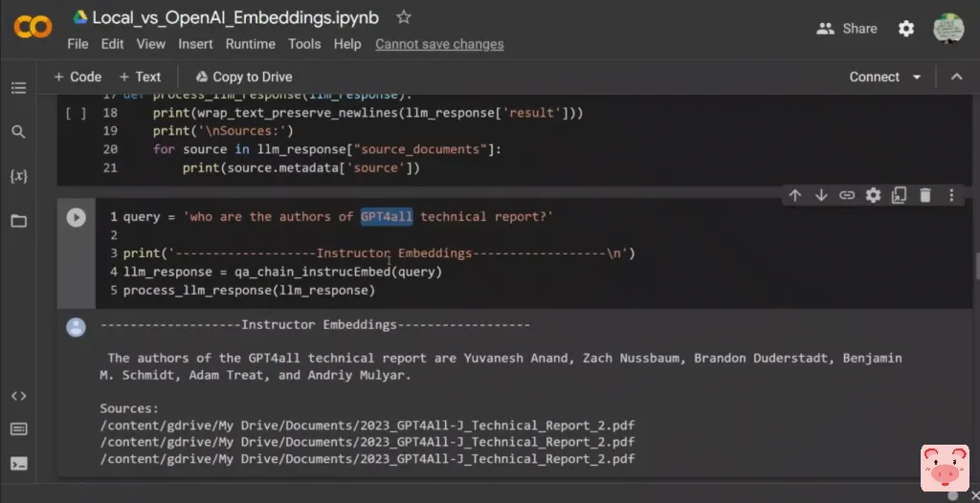This screenshot has height=503, width=980.
Task: Move cell down arrow
Action: click(820, 196)
